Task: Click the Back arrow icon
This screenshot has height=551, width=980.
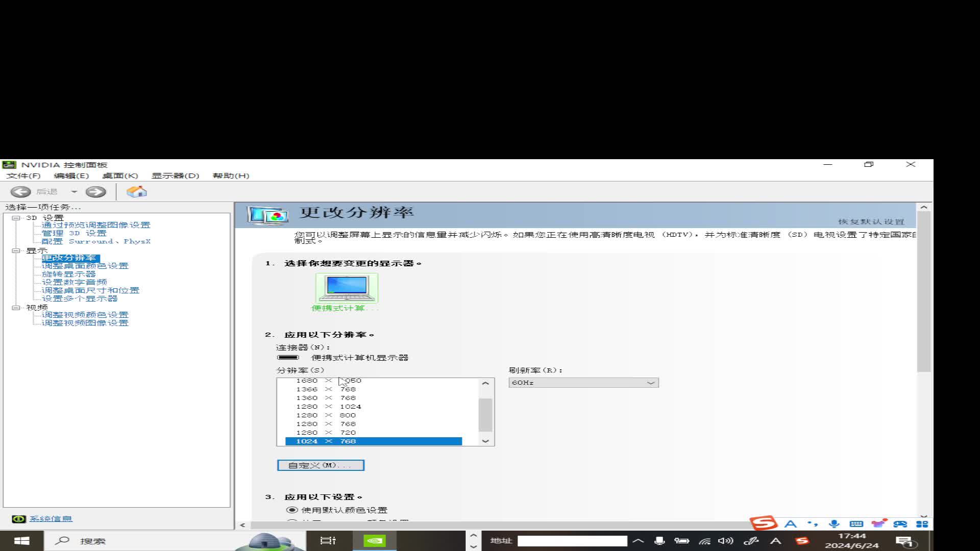Action: [21, 192]
